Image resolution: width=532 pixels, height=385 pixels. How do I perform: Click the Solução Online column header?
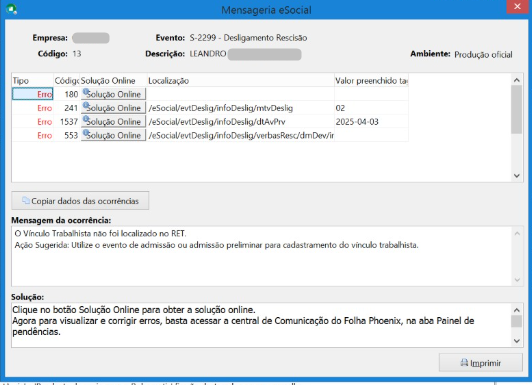(x=113, y=81)
